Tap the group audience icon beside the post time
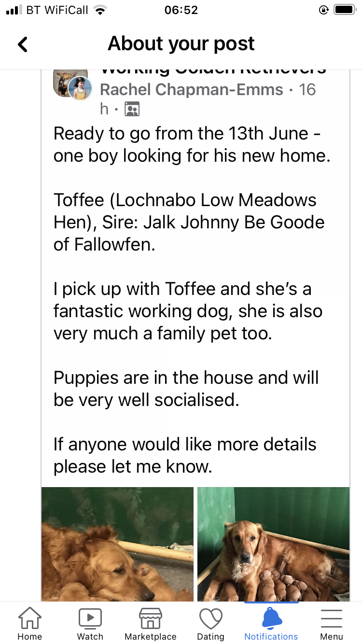The image size is (362, 644). pos(132,110)
